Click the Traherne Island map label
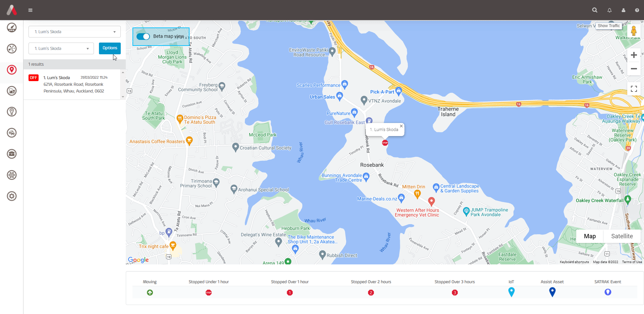644x314 pixels. (x=448, y=112)
